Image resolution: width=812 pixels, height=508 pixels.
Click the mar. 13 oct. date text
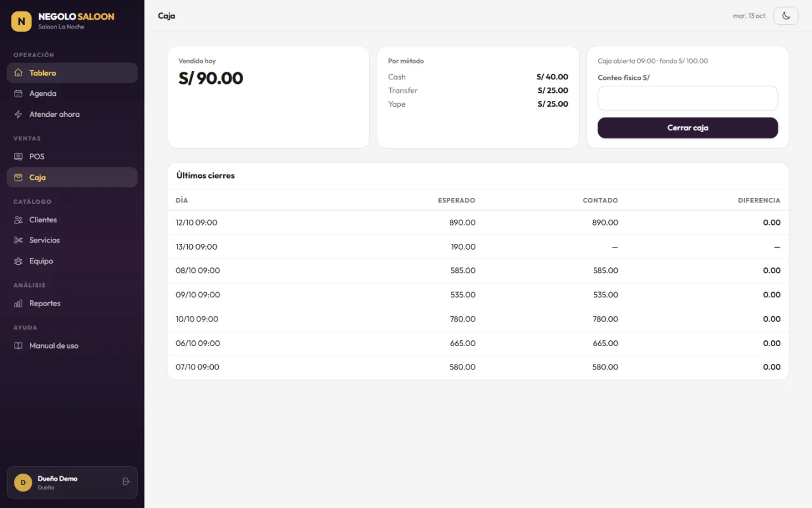(750, 16)
